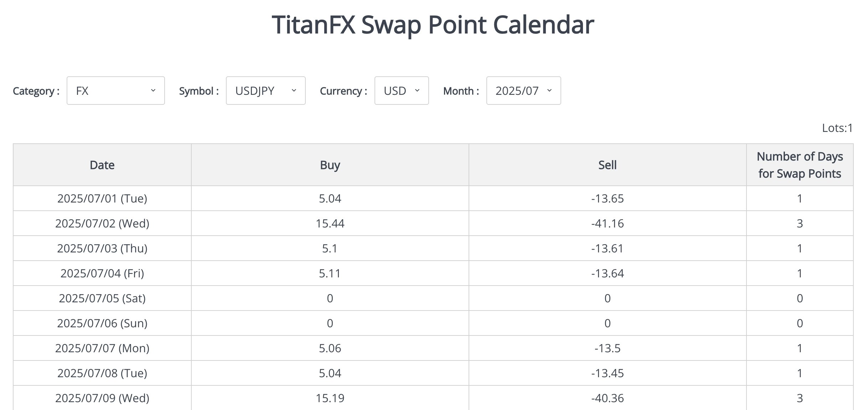Viewport: 868px width, 410px height.
Task: Click the Sell value -13.5 cell
Action: coord(607,348)
